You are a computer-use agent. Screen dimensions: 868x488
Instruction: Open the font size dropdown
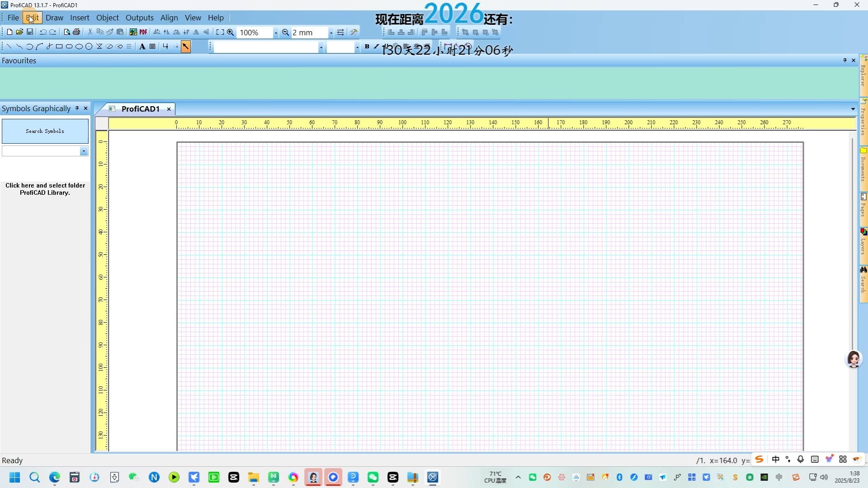pos(357,47)
